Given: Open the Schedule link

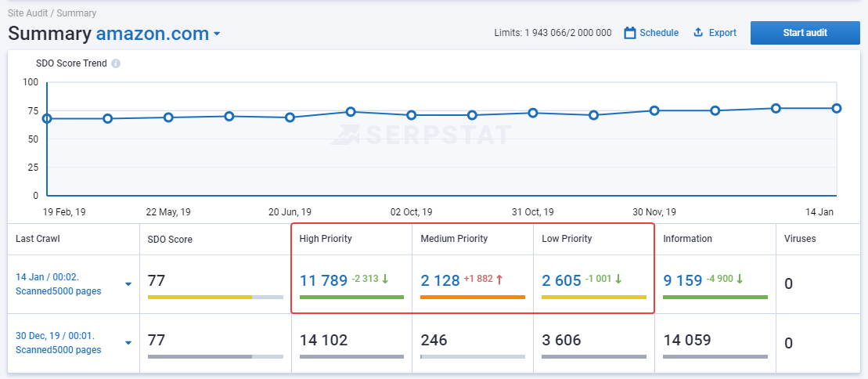Looking at the screenshot, I should tap(659, 33).
